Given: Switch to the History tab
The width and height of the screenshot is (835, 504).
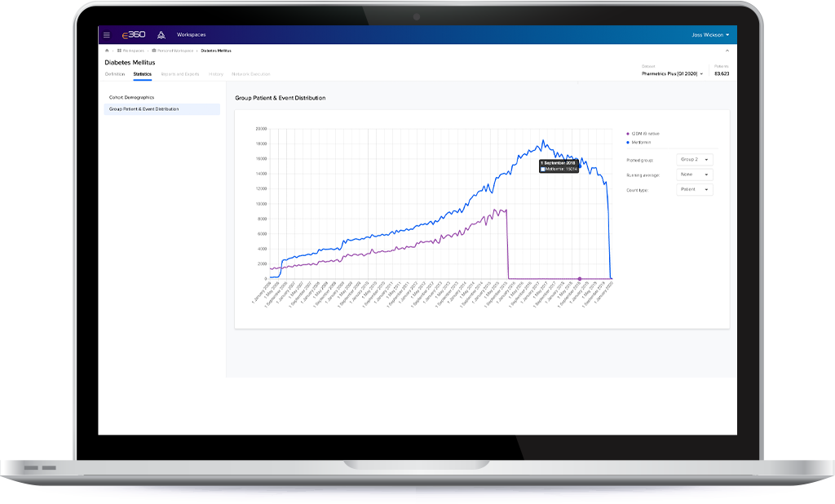Looking at the screenshot, I should 215,74.
